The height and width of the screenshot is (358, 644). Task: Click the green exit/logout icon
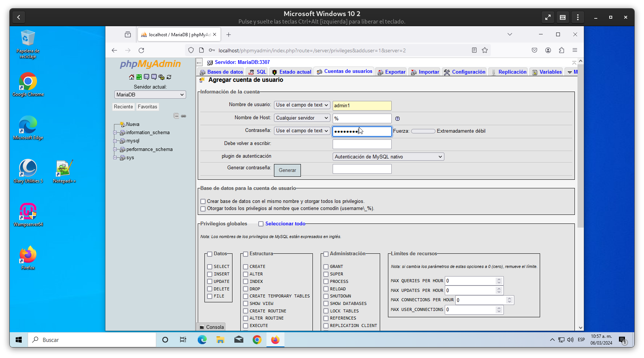(139, 77)
